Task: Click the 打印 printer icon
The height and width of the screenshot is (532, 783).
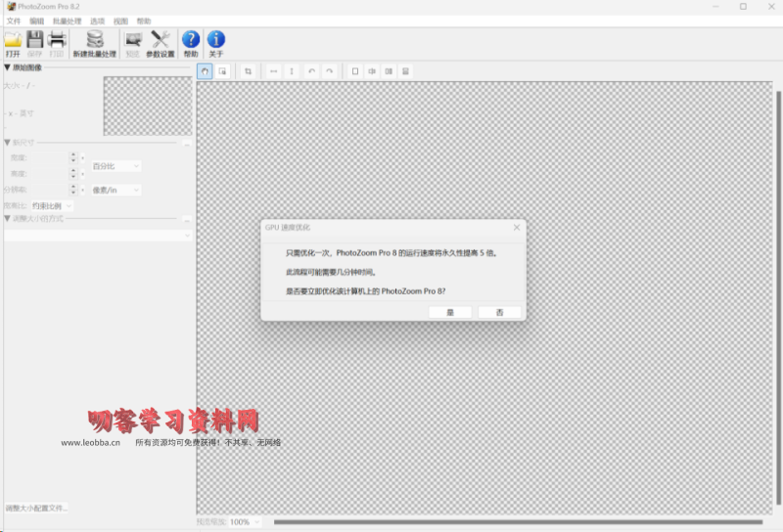Action: click(57, 39)
